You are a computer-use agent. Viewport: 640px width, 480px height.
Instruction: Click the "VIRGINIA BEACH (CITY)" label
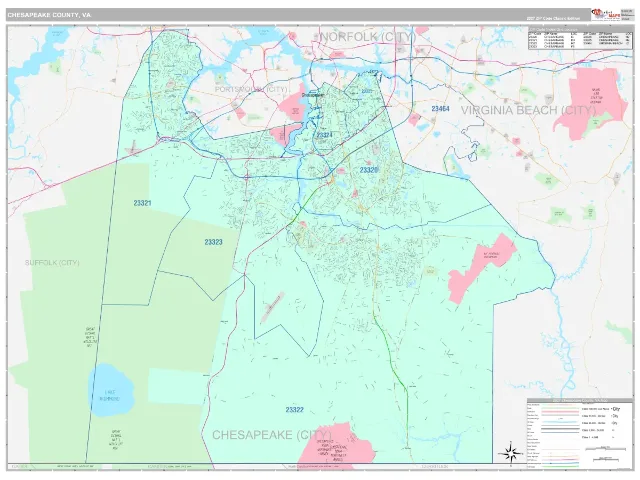528,110
